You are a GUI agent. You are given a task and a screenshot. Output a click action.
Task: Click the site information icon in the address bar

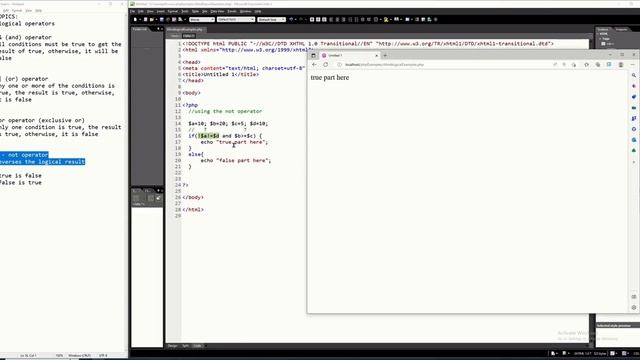(x=339, y=64)
